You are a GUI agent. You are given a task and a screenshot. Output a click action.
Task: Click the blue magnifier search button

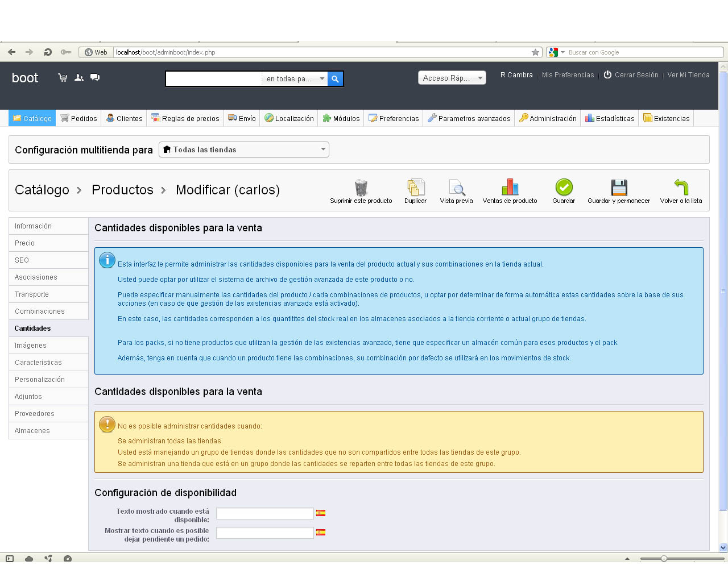coord(336,79)
